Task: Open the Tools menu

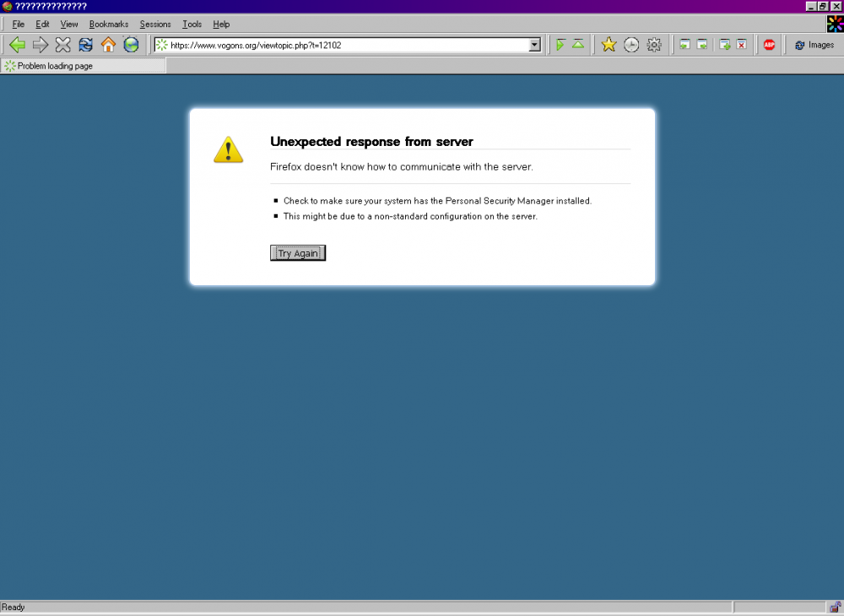Action: (192, 24)
